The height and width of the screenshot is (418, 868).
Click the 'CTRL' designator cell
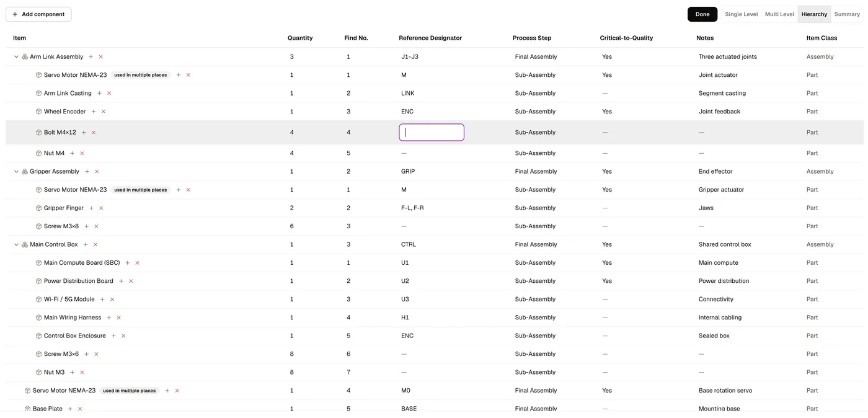(409, 244)
